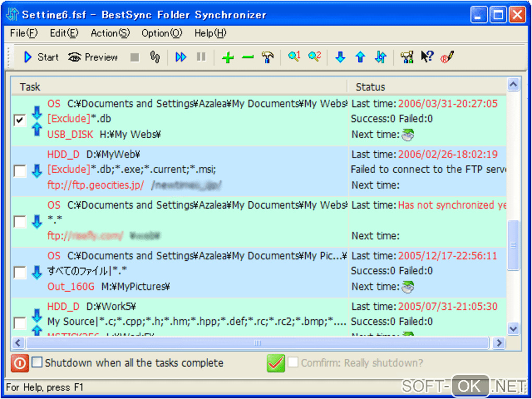
Task: Click the "For Help, press F1" status bar text
Action: [44, 388]
